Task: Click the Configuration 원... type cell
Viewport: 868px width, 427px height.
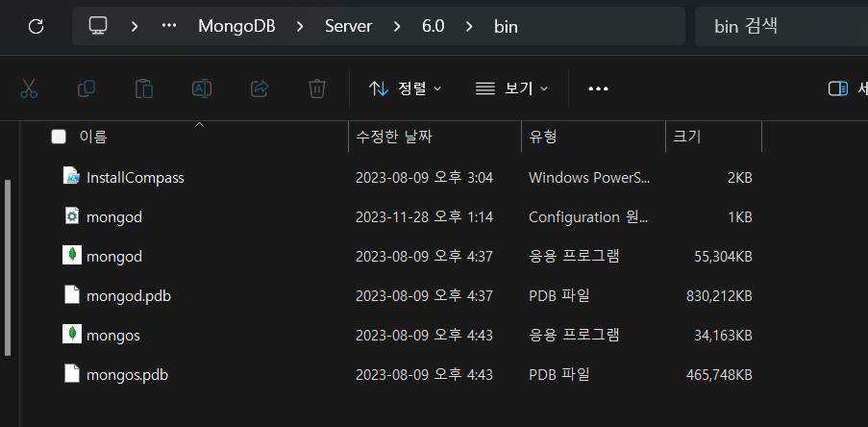Action: click(x=588, y=217)
